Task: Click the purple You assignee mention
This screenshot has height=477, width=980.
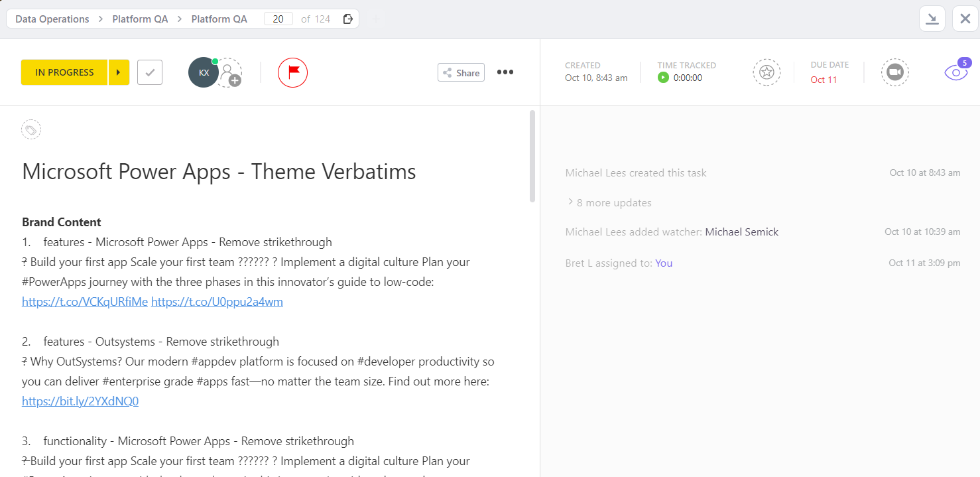Action: click(x=664, y=263)
